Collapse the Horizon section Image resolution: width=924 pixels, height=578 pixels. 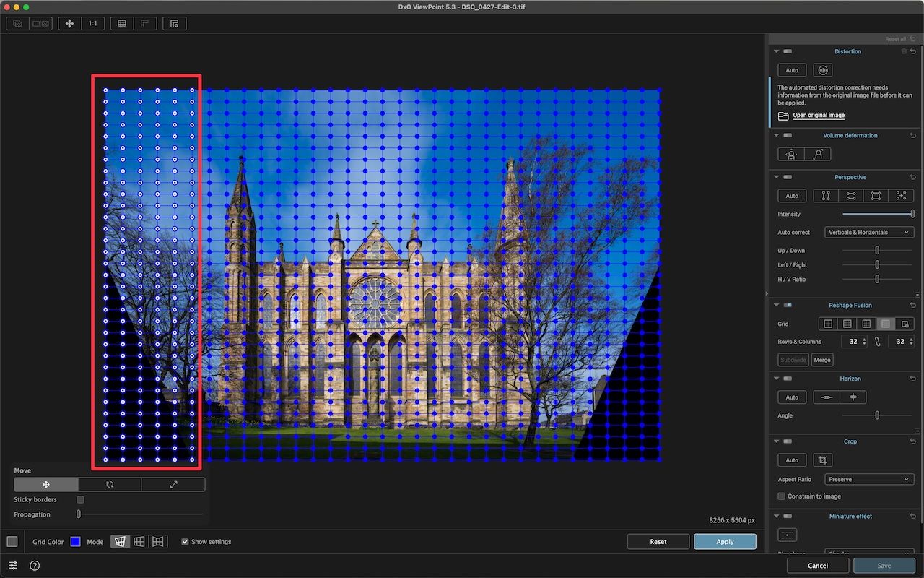[777, 379]
